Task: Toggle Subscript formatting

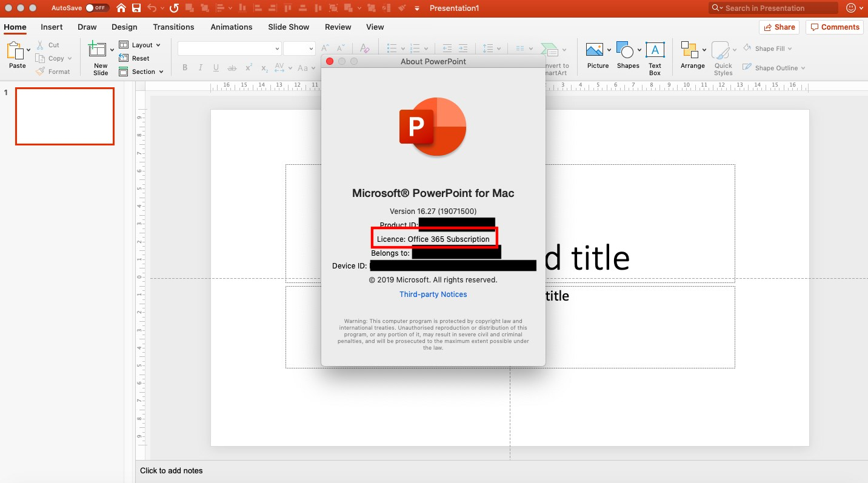Action: 264,68
